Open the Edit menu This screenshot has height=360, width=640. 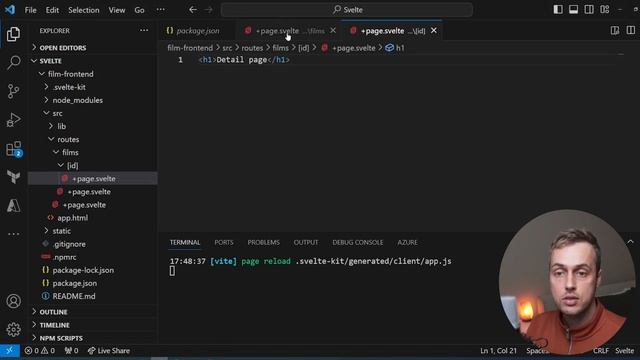(x=52, y=10)
